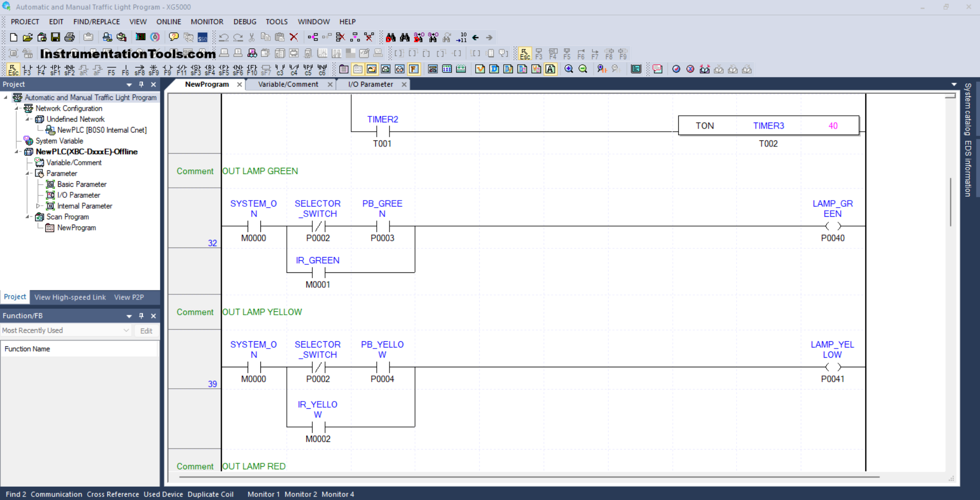Insert set coil sF3
Screen dimensions: 980x500
click(x=195, y=69)
